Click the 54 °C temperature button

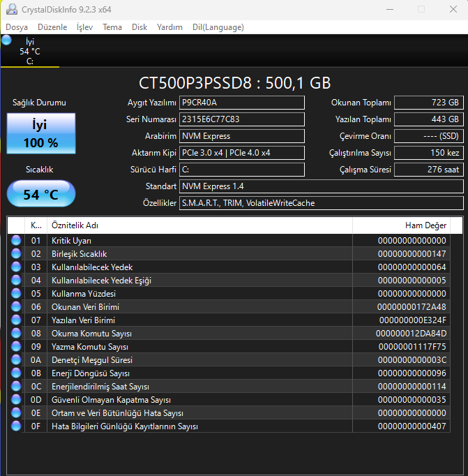tap(41, 193)
